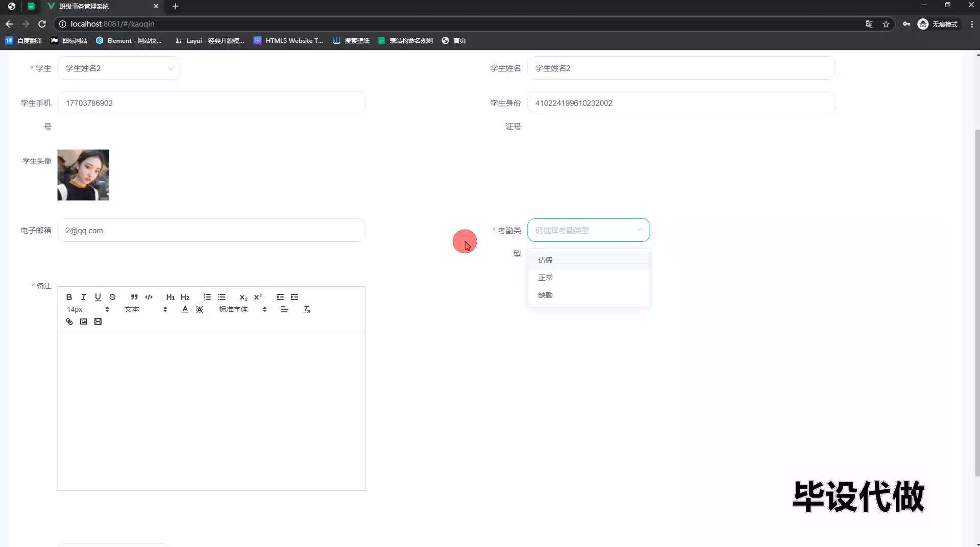Apply Heading 2 style
The width and height of the screenshot is (980, 547).
pyautogui.click(x=185, y=297)
